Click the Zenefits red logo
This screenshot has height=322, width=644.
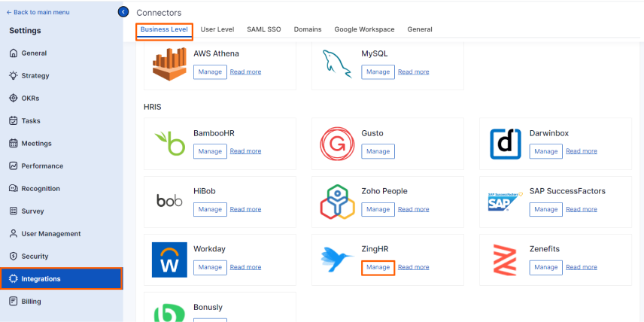click(x=505, y=260)
